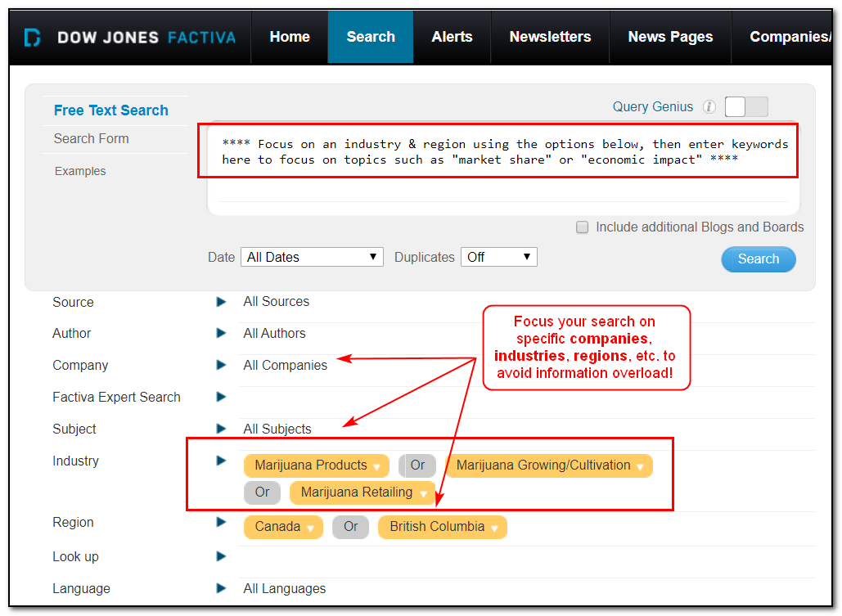Viewport: 842px width, 616px height.
Task: Click the All Authors value
Action: (x=274, y=334)
